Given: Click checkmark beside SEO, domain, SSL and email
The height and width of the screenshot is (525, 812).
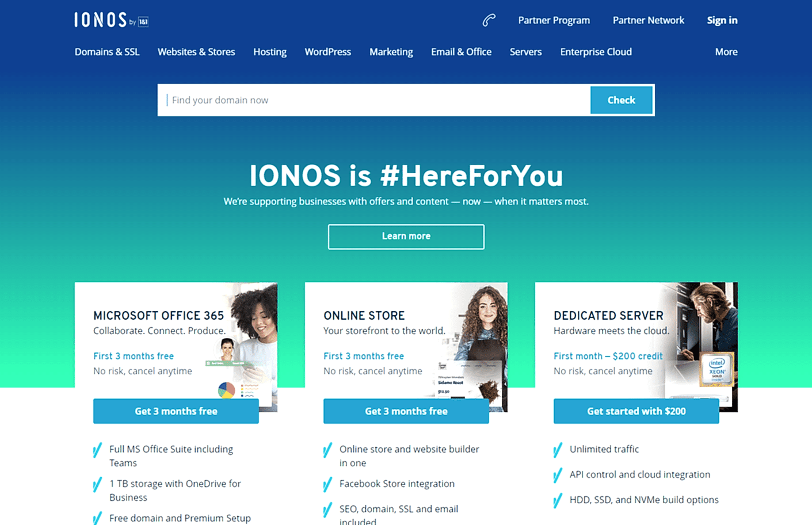Looking at the screenshot, I should 327,510.
